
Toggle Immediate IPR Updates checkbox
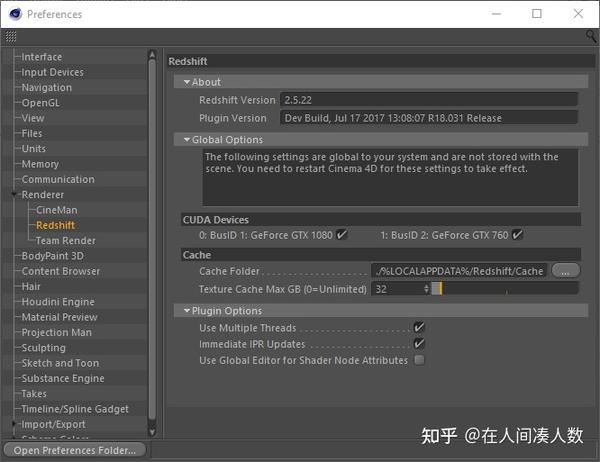419,343
